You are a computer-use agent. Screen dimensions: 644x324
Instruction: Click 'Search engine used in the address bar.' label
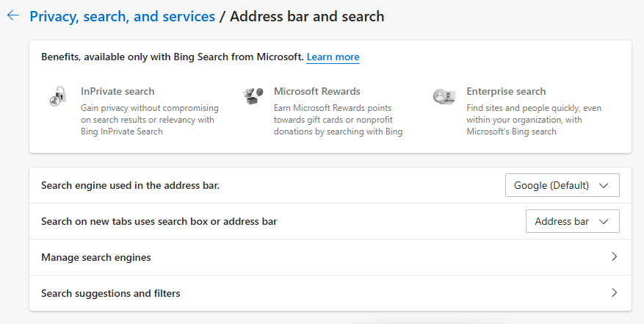130,185
